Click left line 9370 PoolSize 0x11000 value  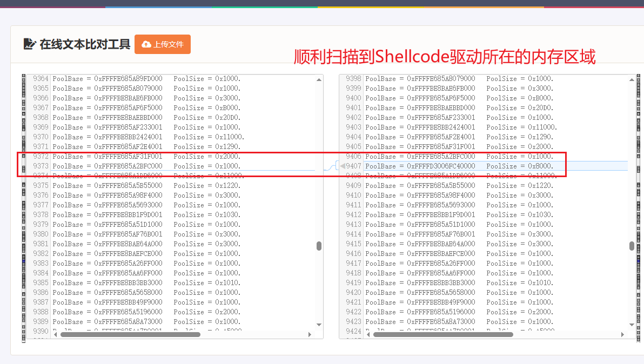(x=230, y=137)
